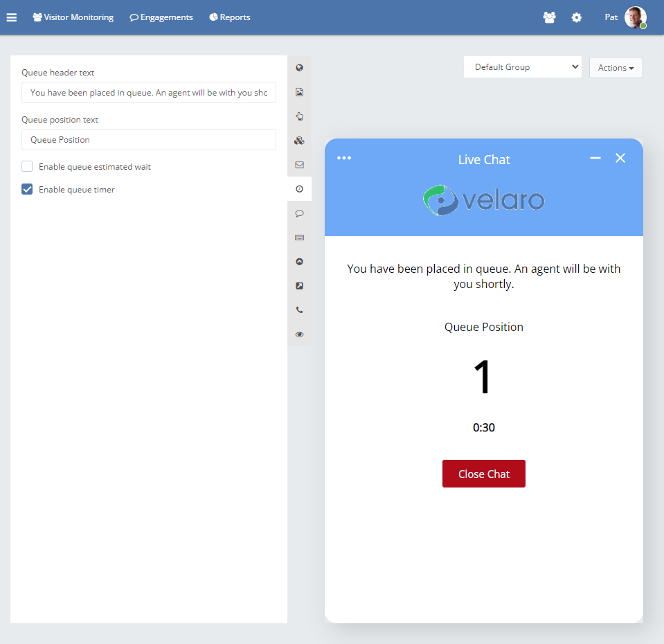This screenshot has width=664, height=644.
Task: Open the Default Group dropdown
Action: [522, 67]
